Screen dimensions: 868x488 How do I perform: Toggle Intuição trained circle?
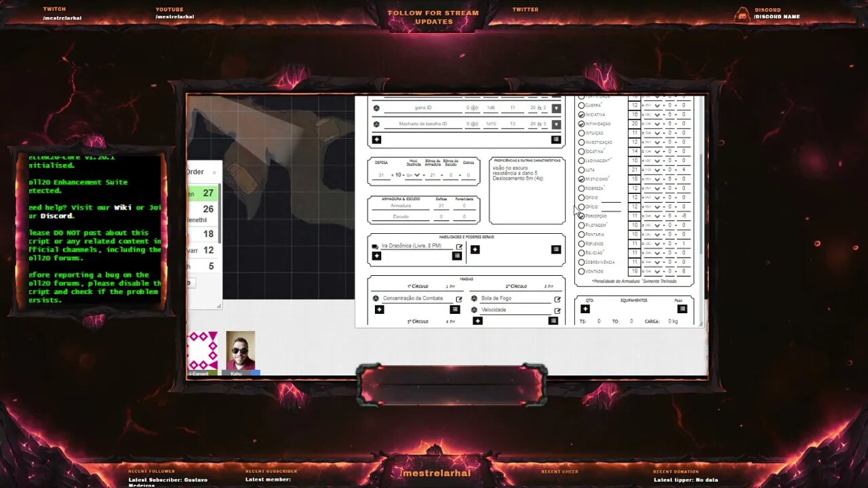coord(581,133)
